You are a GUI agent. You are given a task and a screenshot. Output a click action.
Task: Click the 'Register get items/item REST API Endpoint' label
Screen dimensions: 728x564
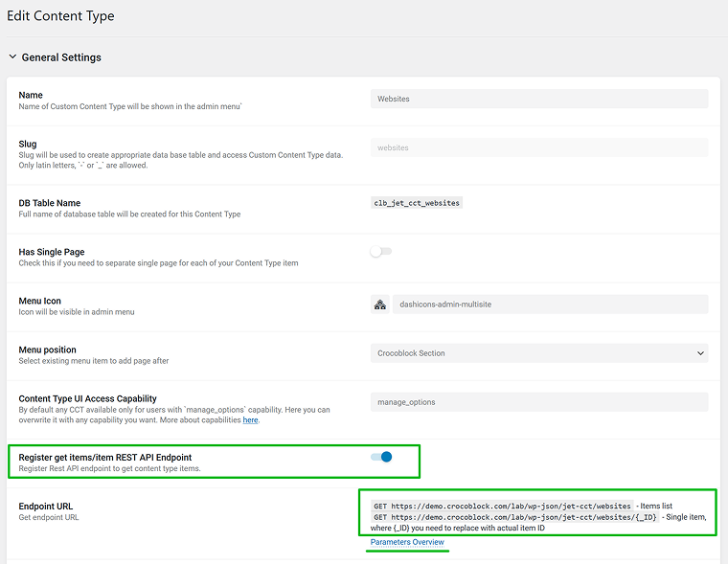click(x=105, y=458)
